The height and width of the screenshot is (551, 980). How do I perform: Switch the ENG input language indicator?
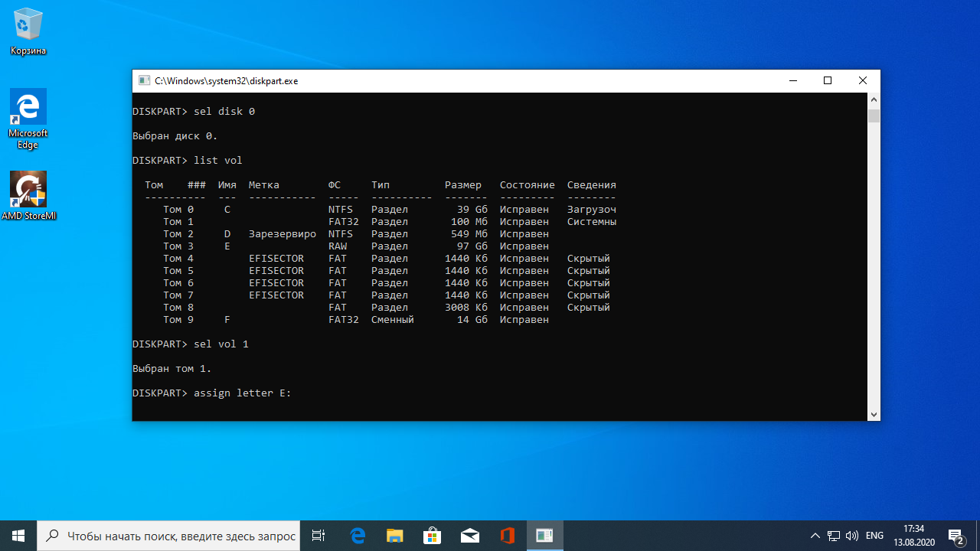874,536
